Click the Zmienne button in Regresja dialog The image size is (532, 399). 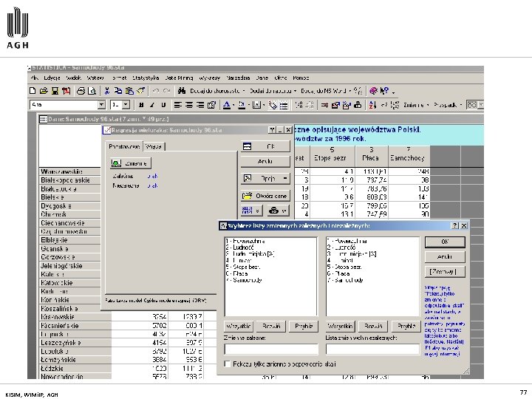131,163
